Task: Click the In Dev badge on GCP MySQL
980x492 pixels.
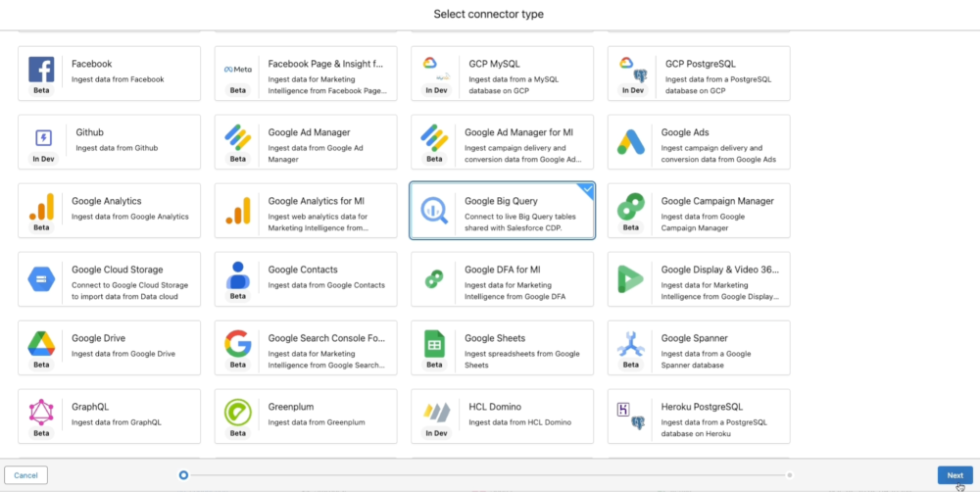Action: pos(436,90)
